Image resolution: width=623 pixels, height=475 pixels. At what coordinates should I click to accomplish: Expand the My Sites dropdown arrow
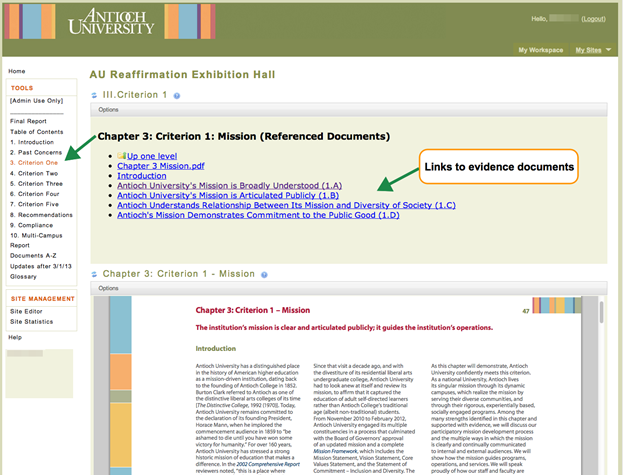point(608,50)
